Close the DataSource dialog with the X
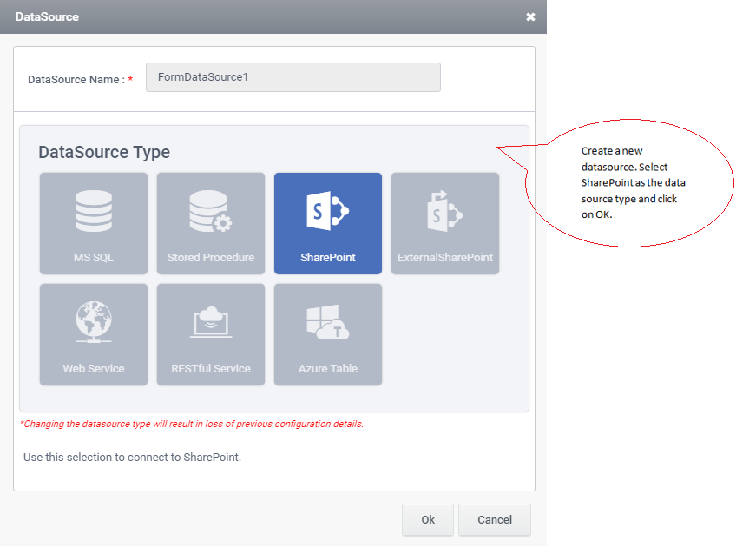 530,16
